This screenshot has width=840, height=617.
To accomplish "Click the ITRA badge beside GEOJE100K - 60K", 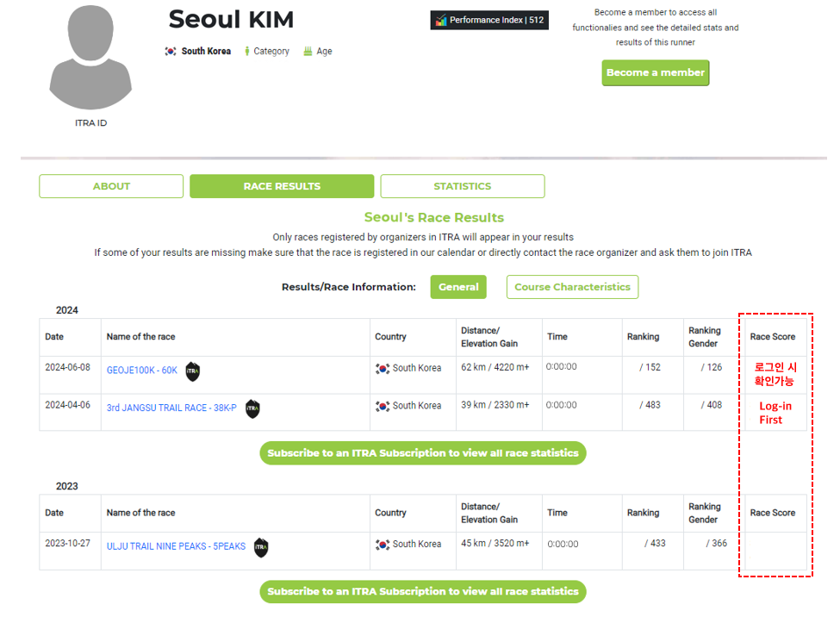I will [x=192, y=371].
